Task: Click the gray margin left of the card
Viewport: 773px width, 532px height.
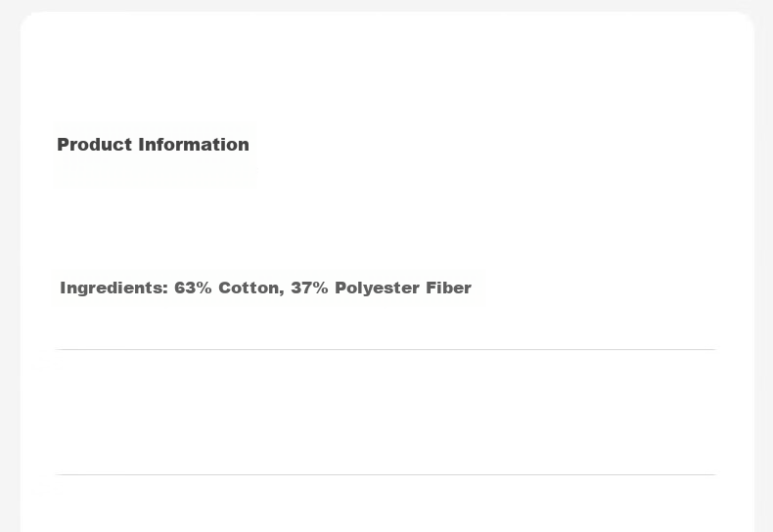Action: point(10,266)
